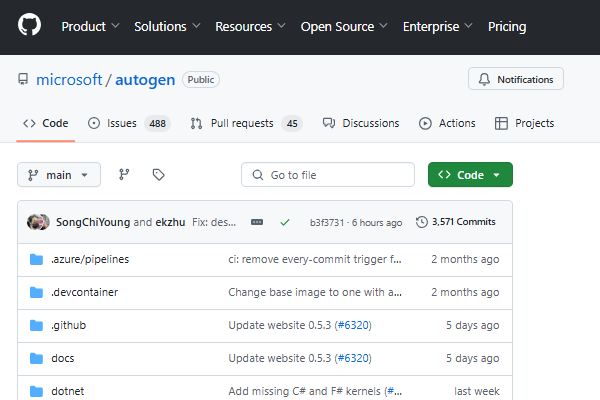Screen dimensions: 600x400
Task: Open the Pull requests tab
Action: 246,123
